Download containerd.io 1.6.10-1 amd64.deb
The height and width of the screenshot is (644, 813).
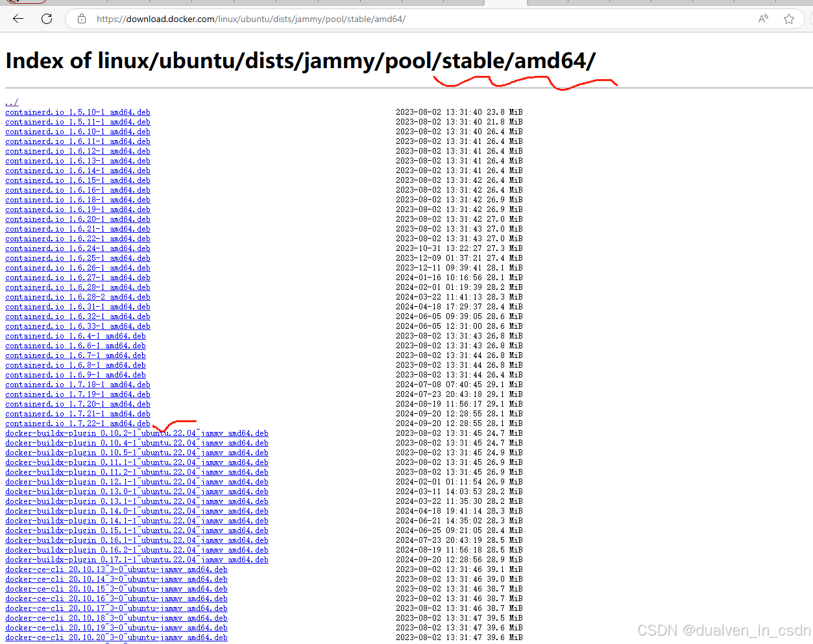click(x=78, y=132)
